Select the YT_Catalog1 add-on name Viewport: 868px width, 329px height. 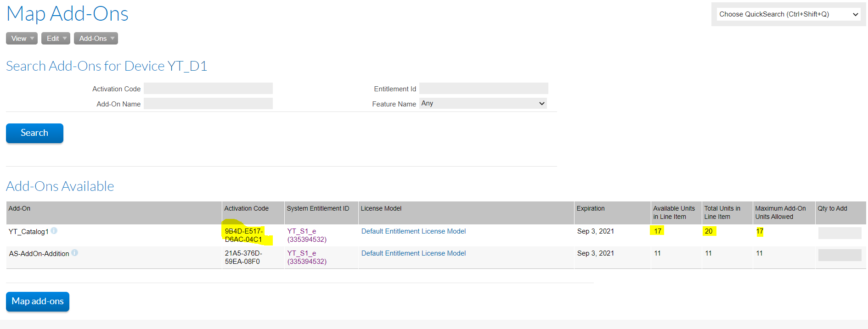coord(28,232)
